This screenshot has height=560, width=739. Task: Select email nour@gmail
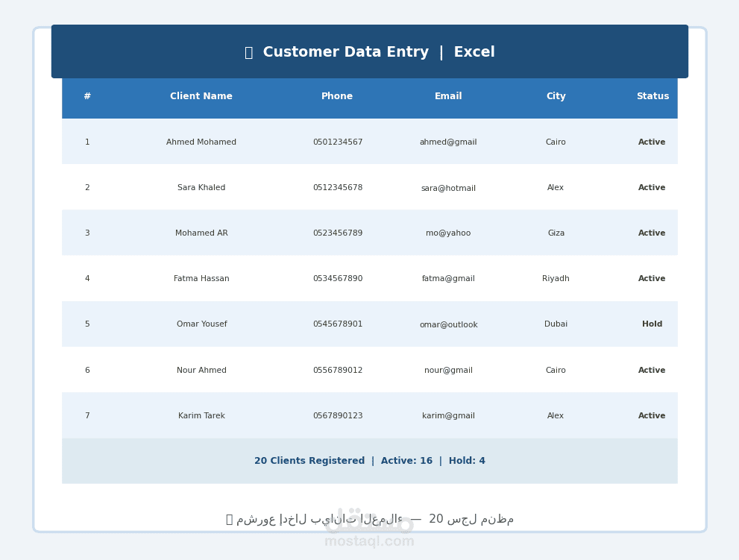click(448, 371)
